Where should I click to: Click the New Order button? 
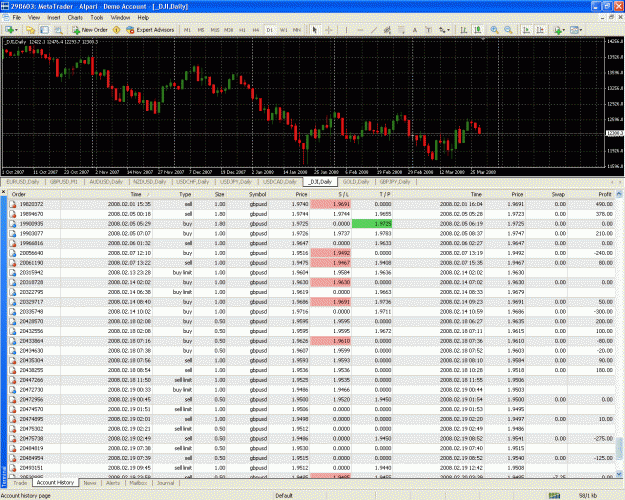[x=90, y=30]
